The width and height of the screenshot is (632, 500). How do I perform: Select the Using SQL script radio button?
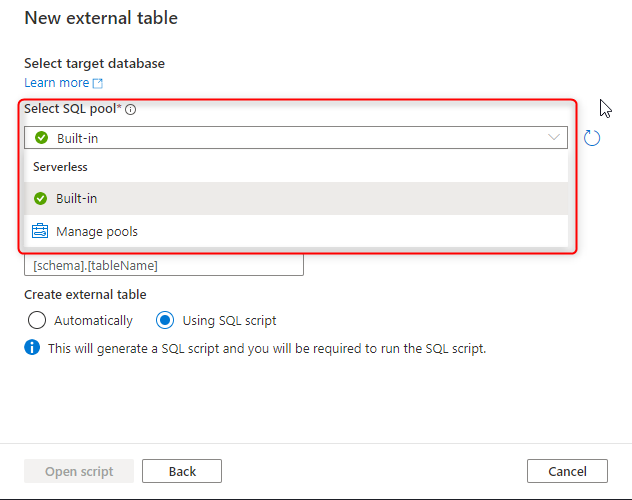coord(165,320)
